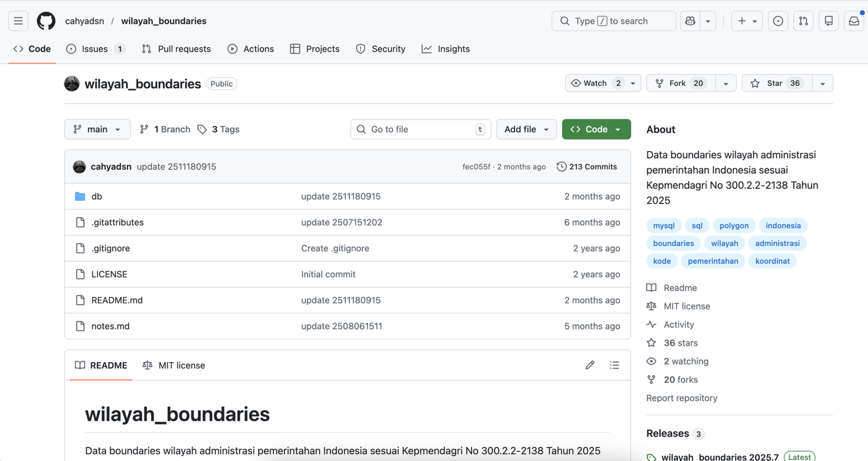View the 213 Commits history
Viewport: 868px width, 461px height.
pos(586,167)
